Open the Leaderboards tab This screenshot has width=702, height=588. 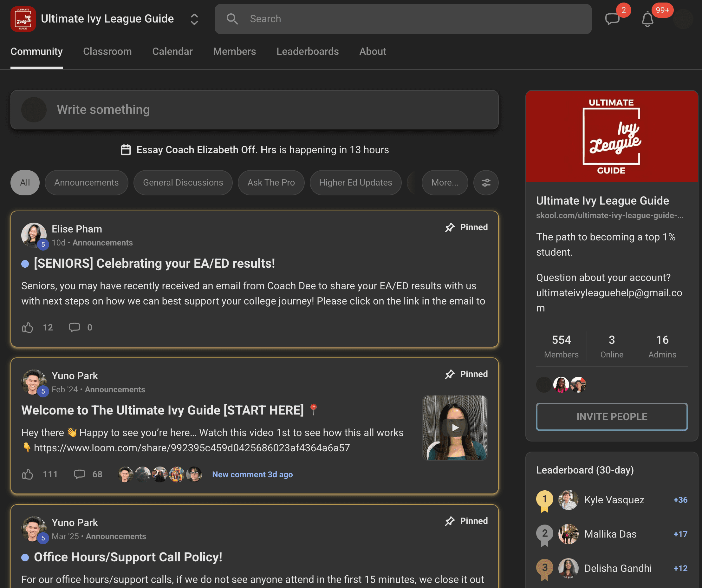pyautogui.click(x=308, y=51)
